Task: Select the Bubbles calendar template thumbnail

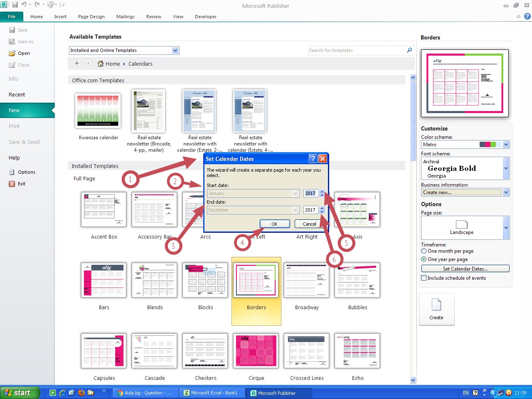Action: tap(357, 281)
